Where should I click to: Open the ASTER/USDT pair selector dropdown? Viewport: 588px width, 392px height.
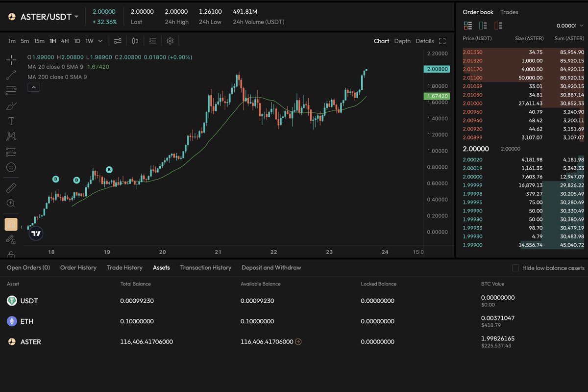click(x=49, y=17)
